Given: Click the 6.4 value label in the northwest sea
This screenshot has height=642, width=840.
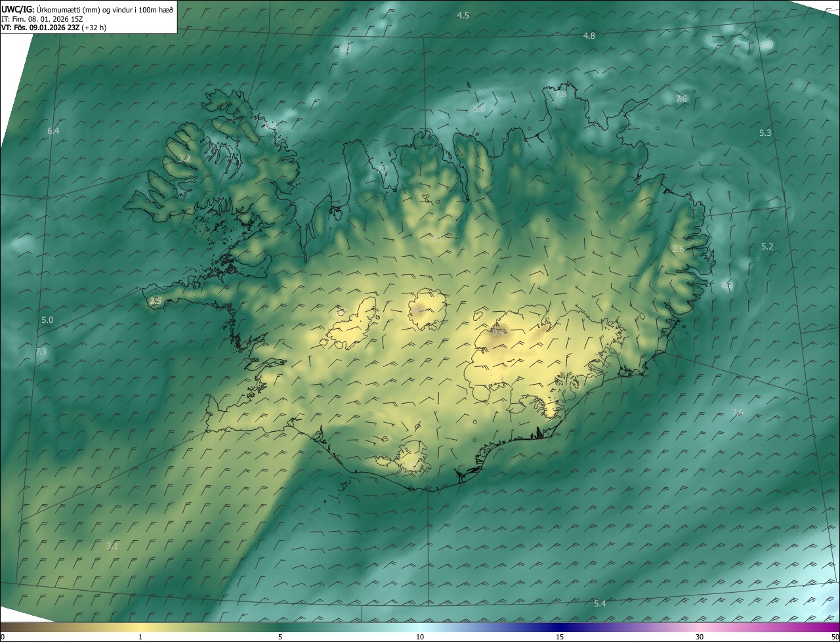Looking at the screenshot, I should (x=53, y=131).
